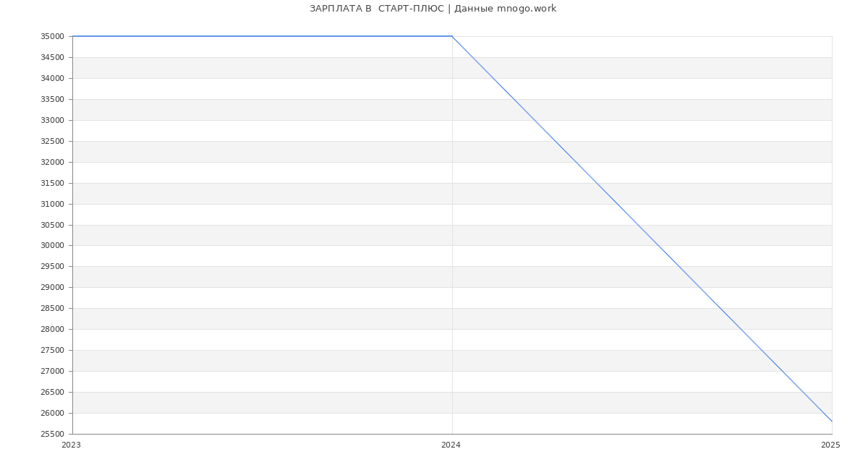
Task: Click the 27500 y-axis label
Action: [x=52, y=351]
